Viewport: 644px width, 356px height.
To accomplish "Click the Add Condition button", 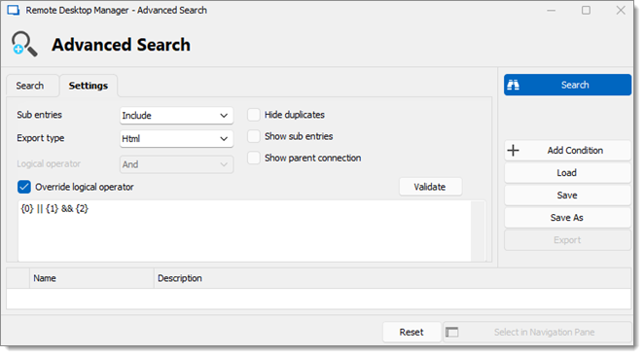I will pos(567,151).
